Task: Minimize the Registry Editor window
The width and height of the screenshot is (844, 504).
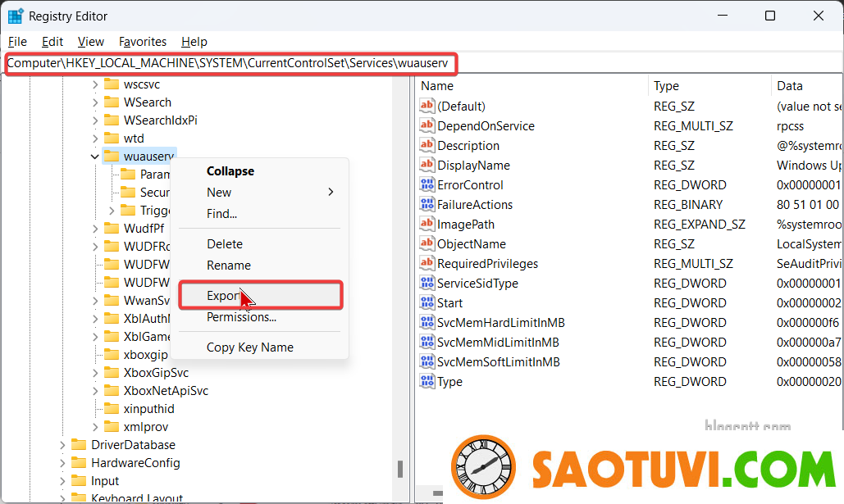Action: coord(723,16)
